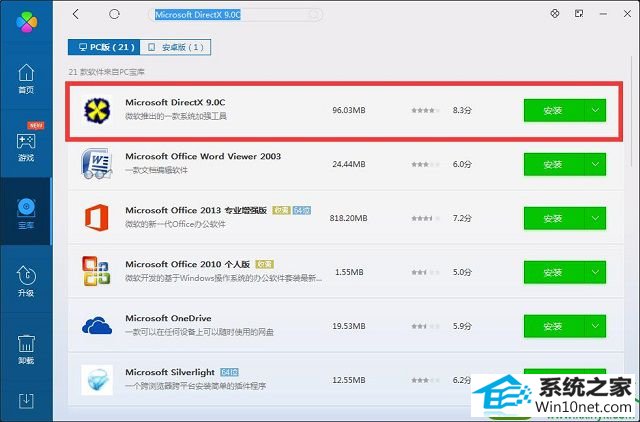Switch to the PC版 (21) tab

(x=104, y=47)
